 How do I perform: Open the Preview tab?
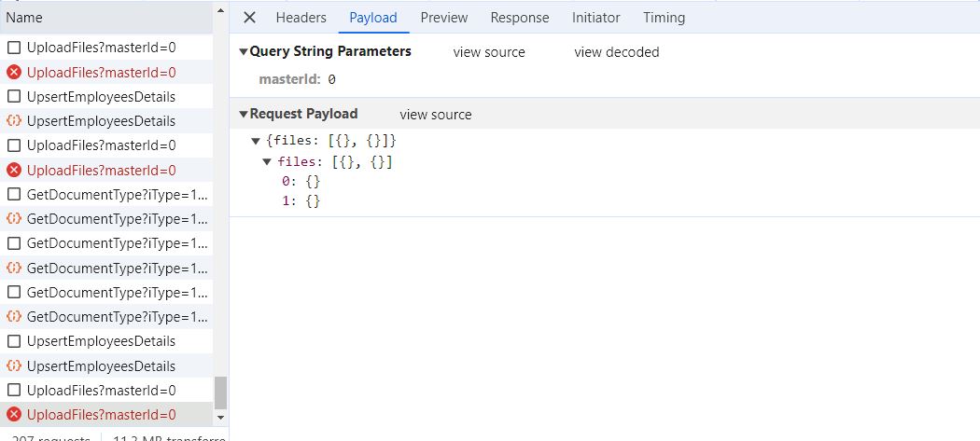coord(444,18)
